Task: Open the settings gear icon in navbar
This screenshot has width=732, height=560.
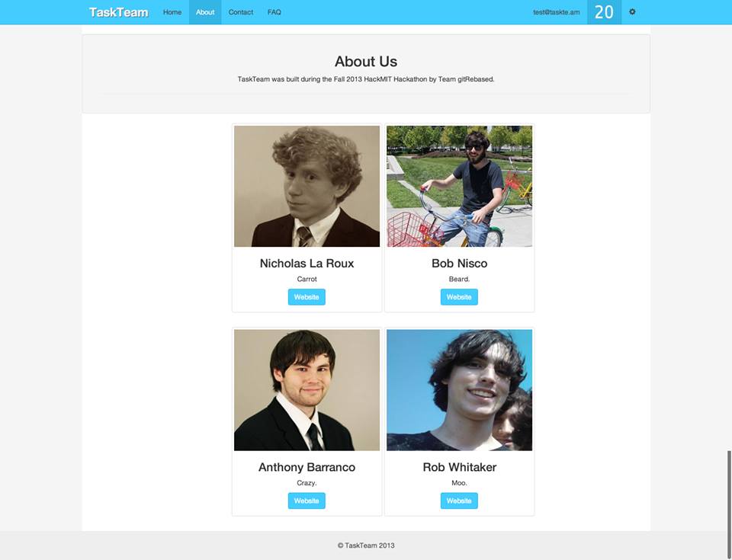Action: pos(632,12)
